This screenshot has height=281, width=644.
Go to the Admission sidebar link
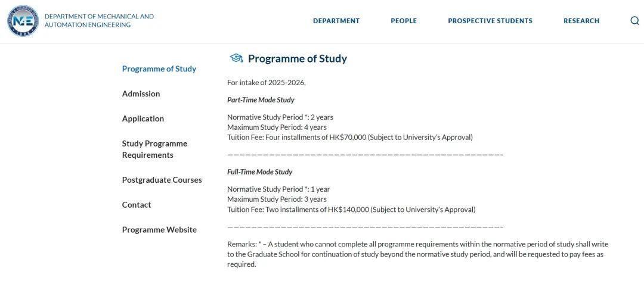pos(141,93)
